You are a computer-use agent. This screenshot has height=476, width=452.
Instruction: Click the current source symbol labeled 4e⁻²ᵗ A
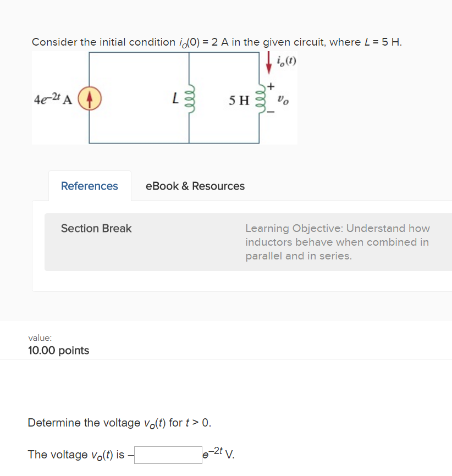(90, 99)
